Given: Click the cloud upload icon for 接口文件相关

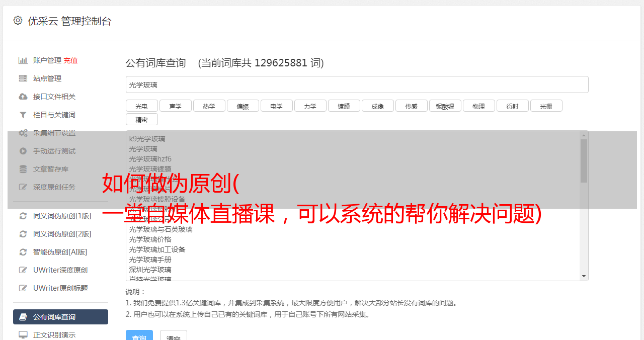Looking at the screenshot, I should [23, 97].
